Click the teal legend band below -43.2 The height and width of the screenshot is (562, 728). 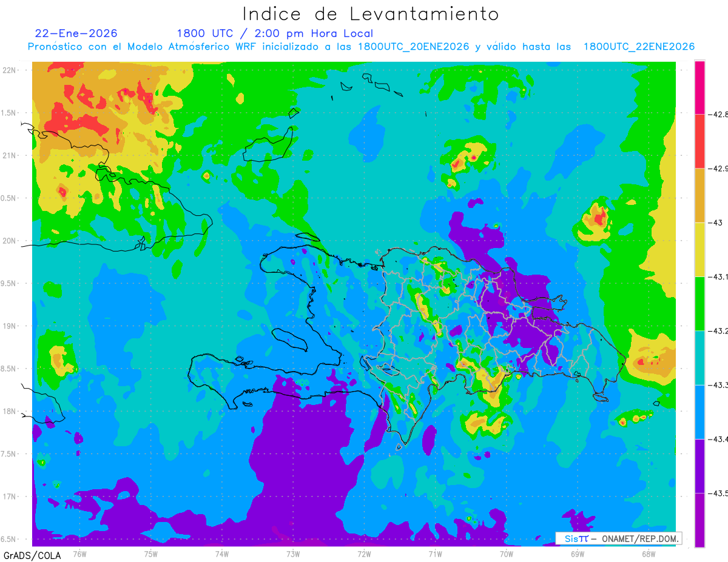point(699,358)
